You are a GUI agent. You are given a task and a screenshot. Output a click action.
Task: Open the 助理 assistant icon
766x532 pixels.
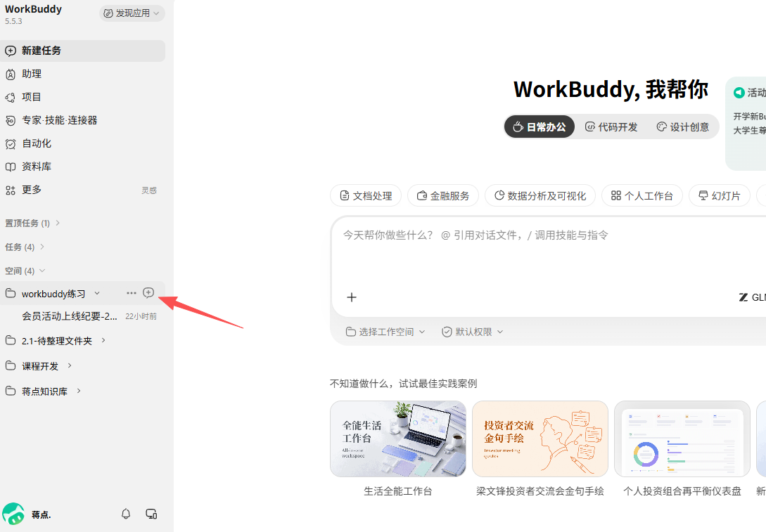coord(11,74)
